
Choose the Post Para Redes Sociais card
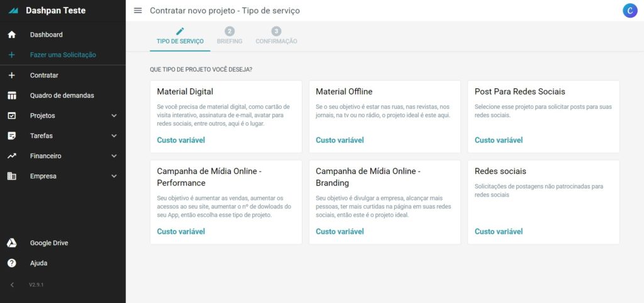(543, 117)
